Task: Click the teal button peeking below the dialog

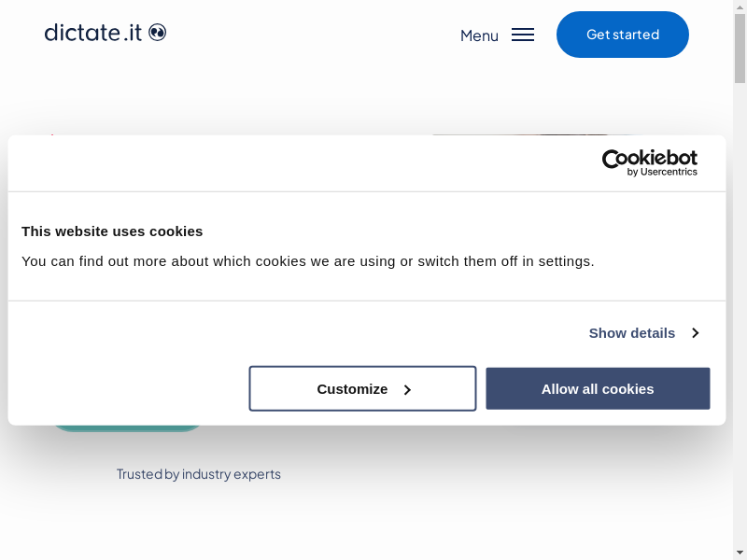Action: 127,428
